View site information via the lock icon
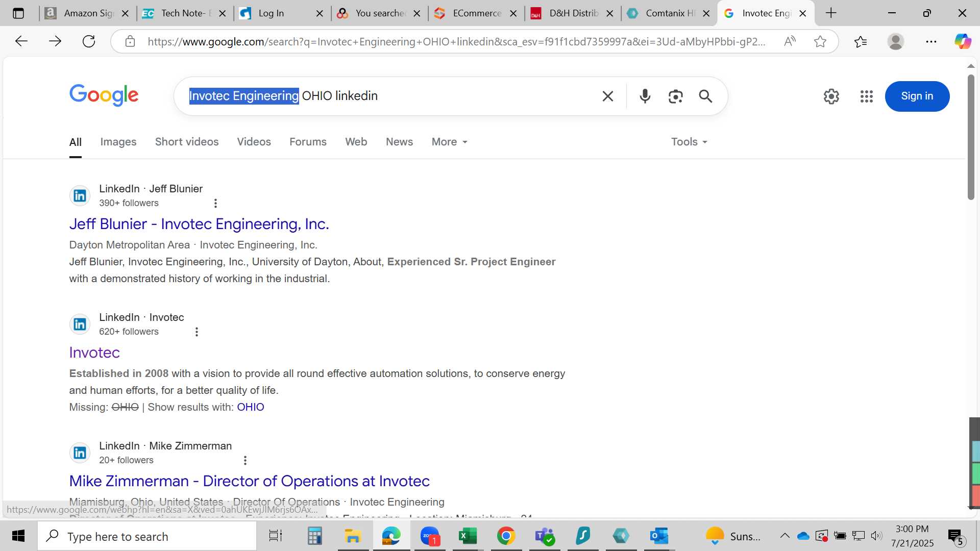This screenshot has width=980, height=551. coord(130,41)
